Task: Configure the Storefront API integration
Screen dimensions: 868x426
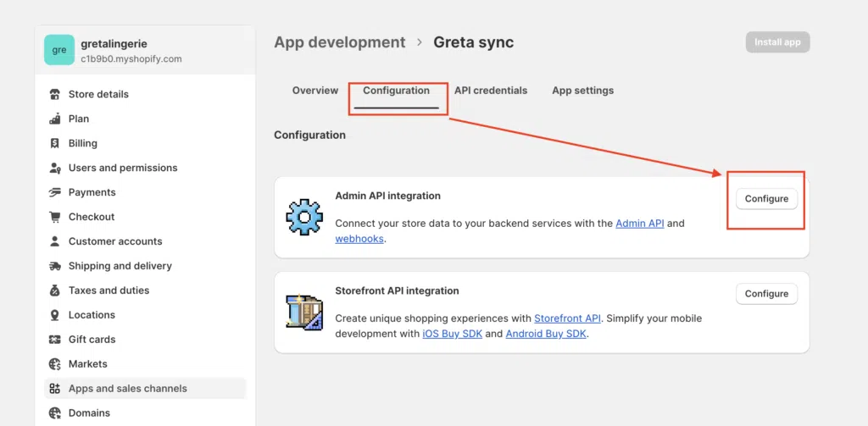Action: pos(766,294)
